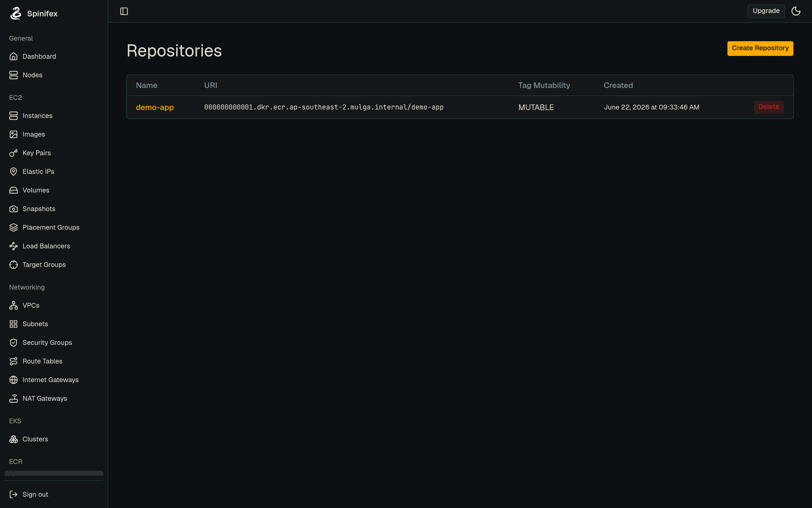Open Target Groups

(x=54, y=265)
